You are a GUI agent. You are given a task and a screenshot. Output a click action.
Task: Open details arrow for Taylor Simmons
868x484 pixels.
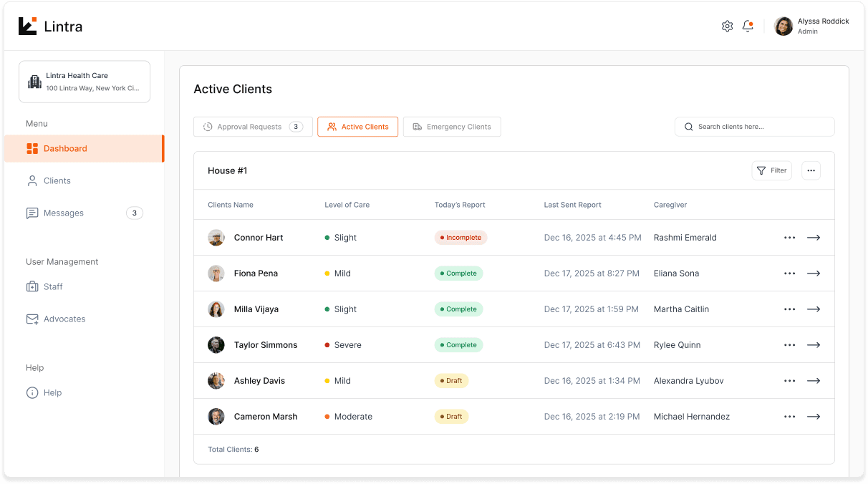tap(814, 344)
